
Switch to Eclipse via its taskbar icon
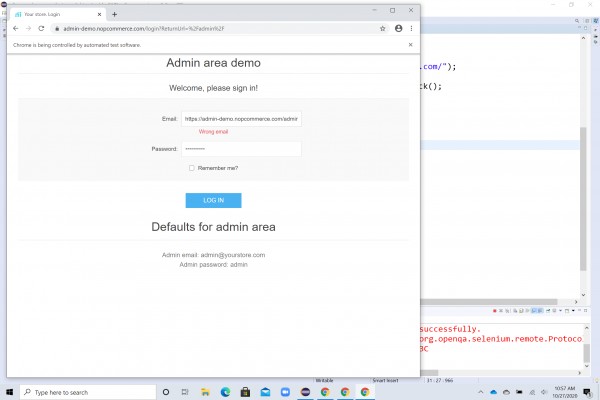click(305, 392)
